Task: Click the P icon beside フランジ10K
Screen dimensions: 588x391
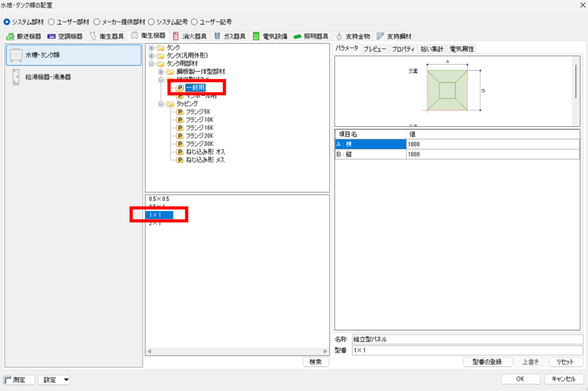Action: pos(180,119)
